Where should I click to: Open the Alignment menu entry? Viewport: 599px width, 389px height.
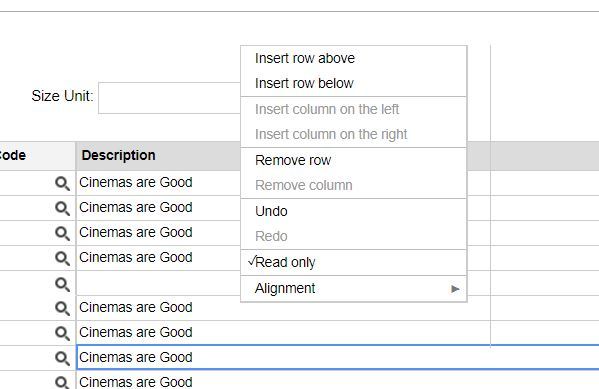[x=354, y=289]
